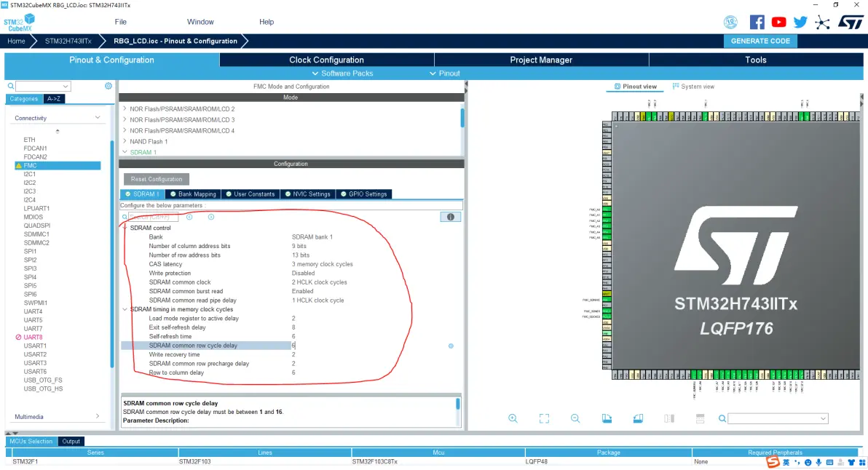Click the IME emoji face icon
868x470 pixels.
click(808, 462)
